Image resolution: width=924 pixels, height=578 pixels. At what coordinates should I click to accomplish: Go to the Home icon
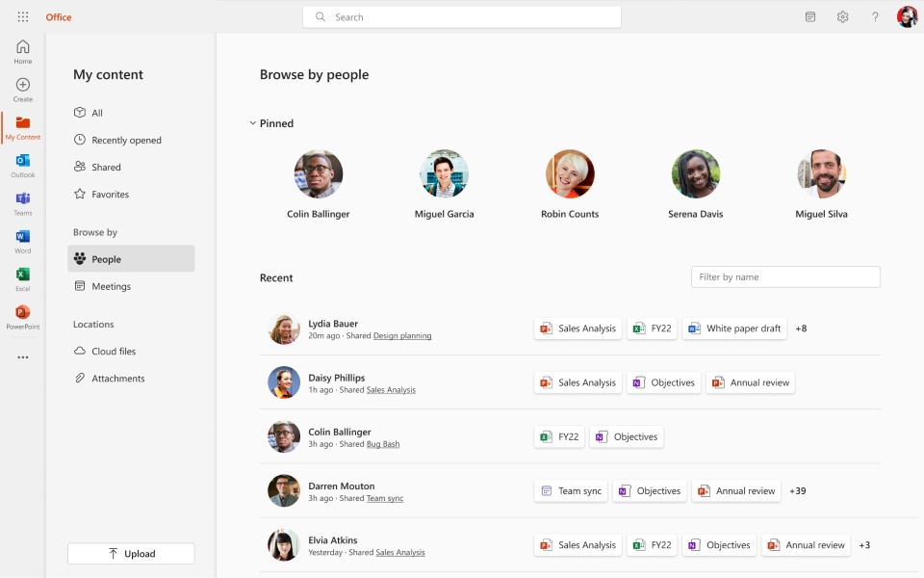click(x=21, y=46)
